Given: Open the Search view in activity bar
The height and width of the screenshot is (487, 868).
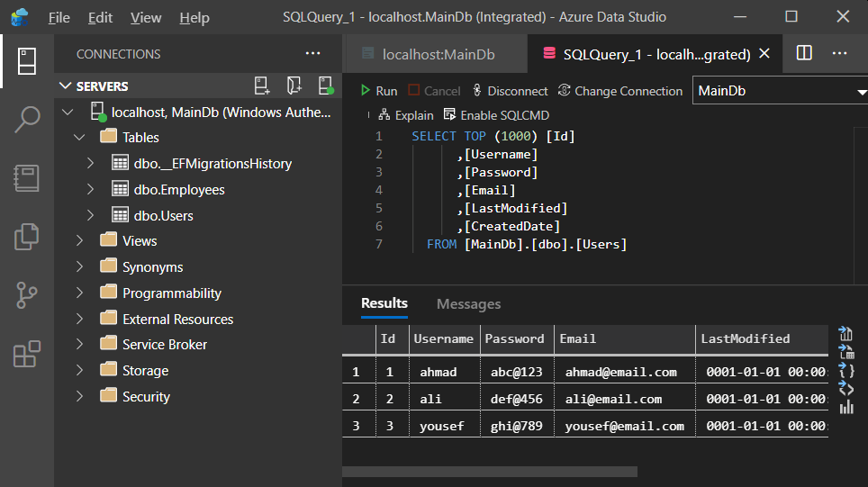Looking at the screenshot, I should pyautogui.click(x=27, y=120).
